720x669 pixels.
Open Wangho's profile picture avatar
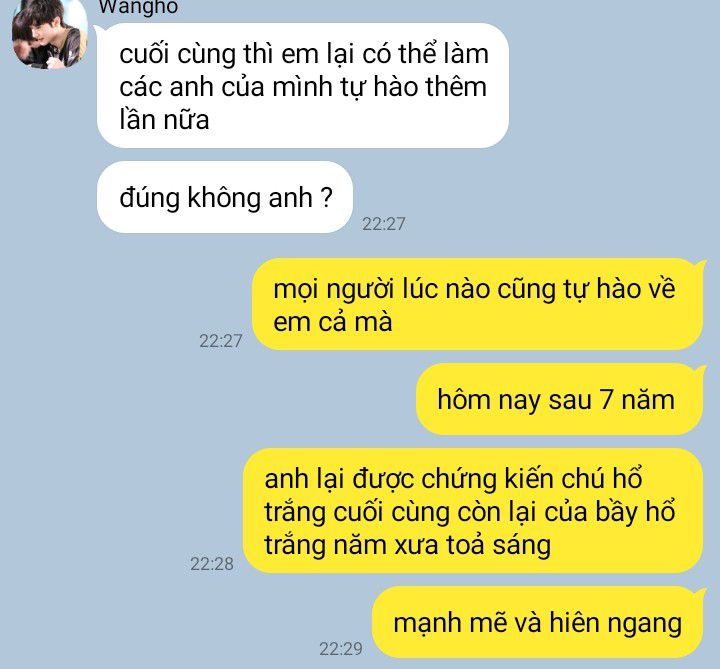tap(49, 33)
